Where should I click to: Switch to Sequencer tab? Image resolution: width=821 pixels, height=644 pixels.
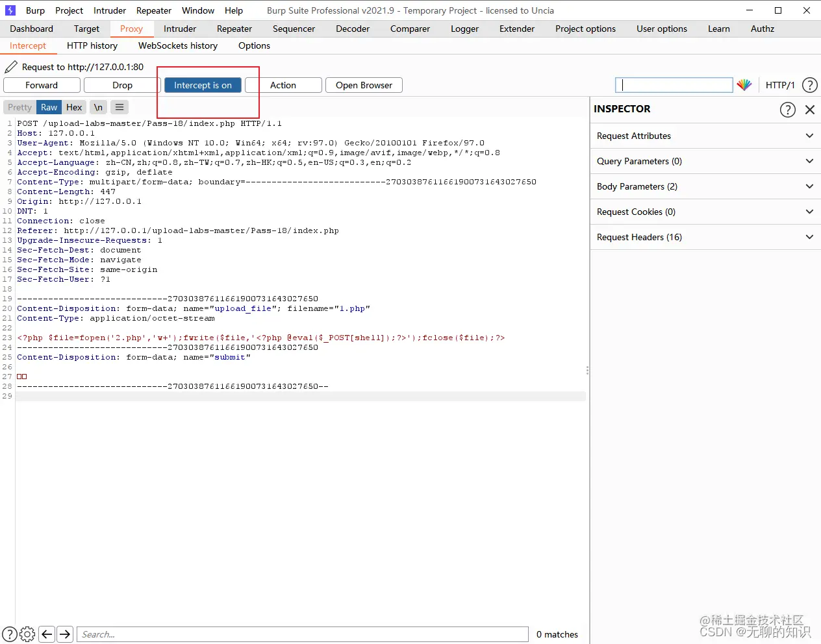pyautogui.click(x=294, y=29)
